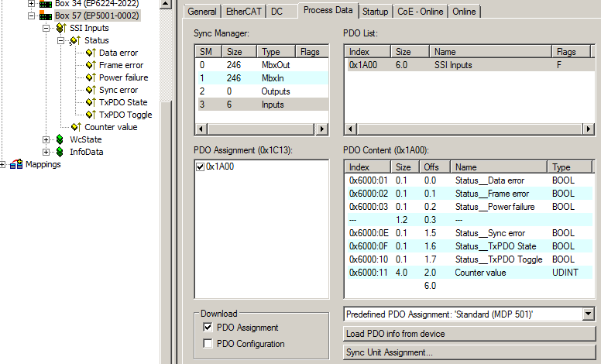Click the Power failure input variable icon
Screen dimensions: 601x364
(x=91, y=77)
